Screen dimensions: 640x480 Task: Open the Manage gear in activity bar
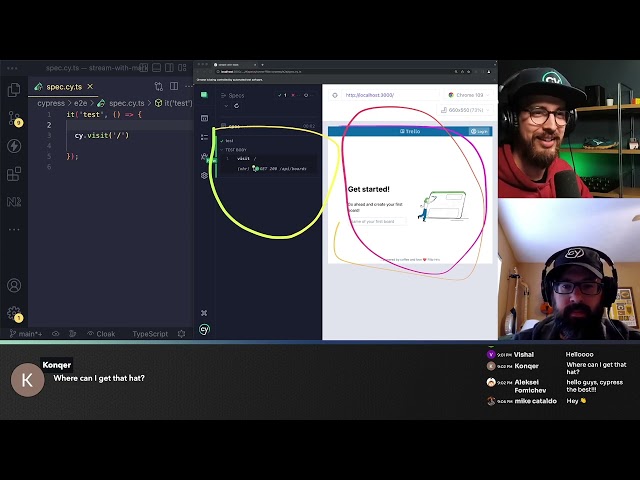tap(14, 313)
